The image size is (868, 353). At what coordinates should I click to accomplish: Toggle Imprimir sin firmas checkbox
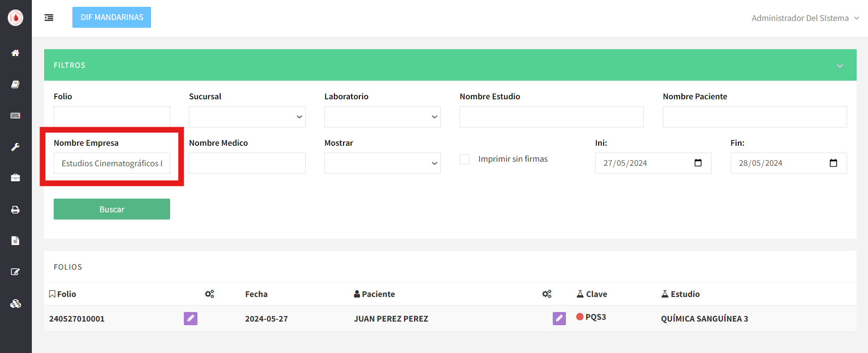coord(464,159)
